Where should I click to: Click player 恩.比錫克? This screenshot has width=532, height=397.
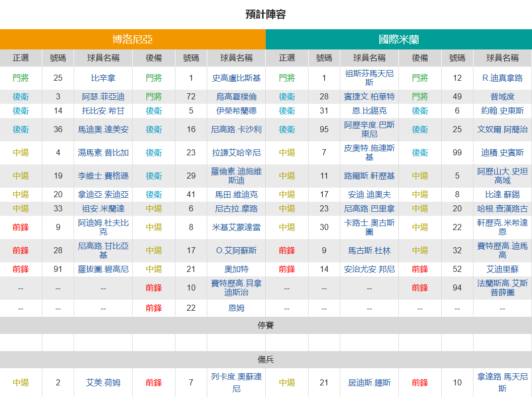(x=369, y=111)
